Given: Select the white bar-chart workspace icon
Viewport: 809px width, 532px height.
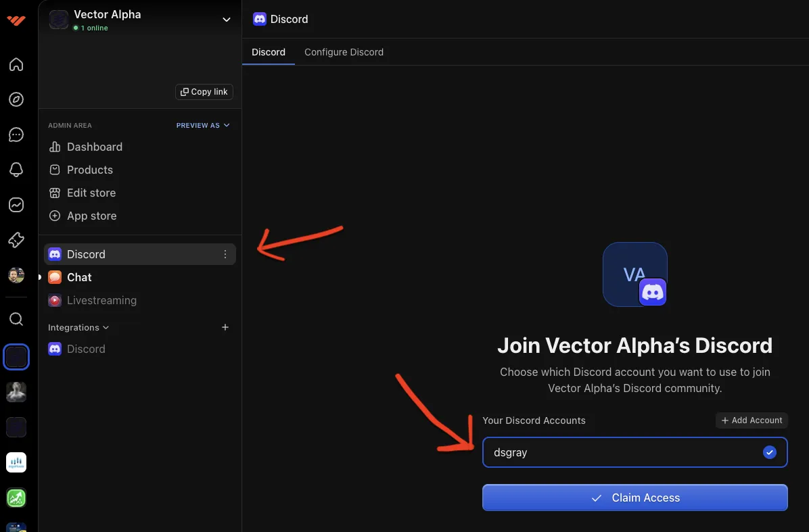Looking at the screenshot, I should tap(16, 462).
